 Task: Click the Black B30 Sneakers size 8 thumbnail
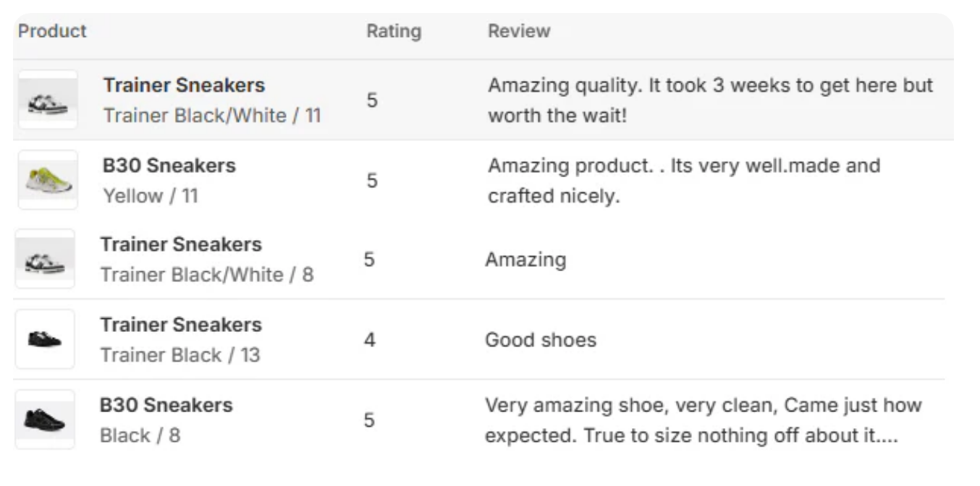coord(45,419)
